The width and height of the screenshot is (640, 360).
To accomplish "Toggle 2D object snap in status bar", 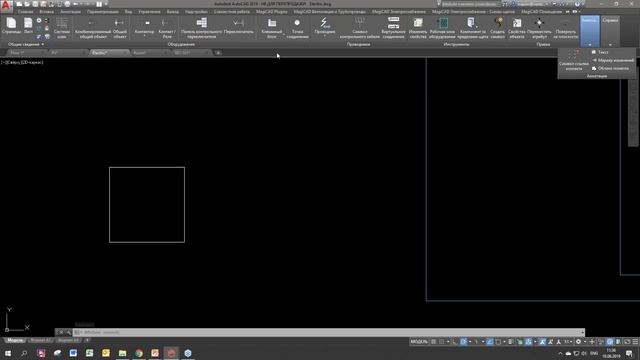I will click(498, 342).
